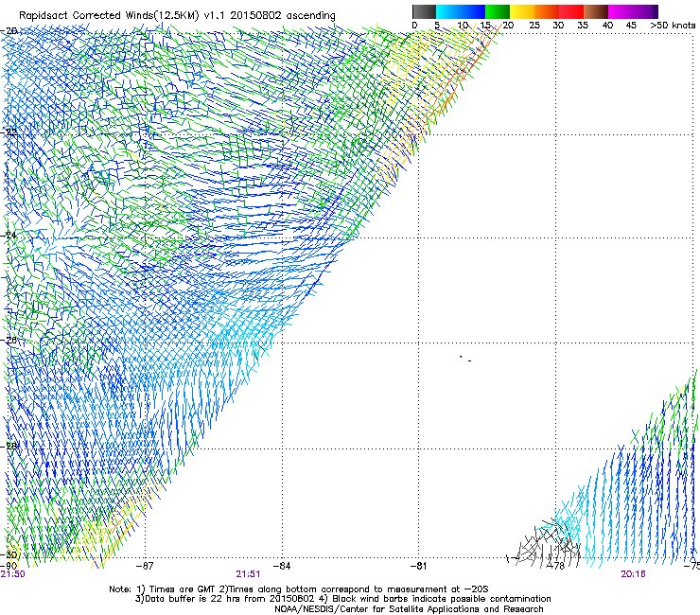Screen dimensions: 700x615
Task: Select the -30 latitude axis label
Action: pyautogui.click(x=9, y=555)
